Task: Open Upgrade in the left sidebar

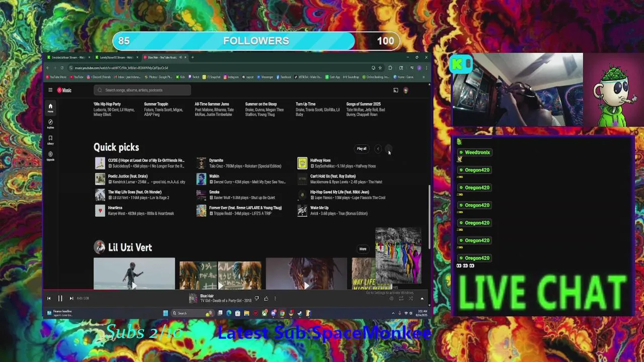Action: pyautogui.click(x=50, y=156)
